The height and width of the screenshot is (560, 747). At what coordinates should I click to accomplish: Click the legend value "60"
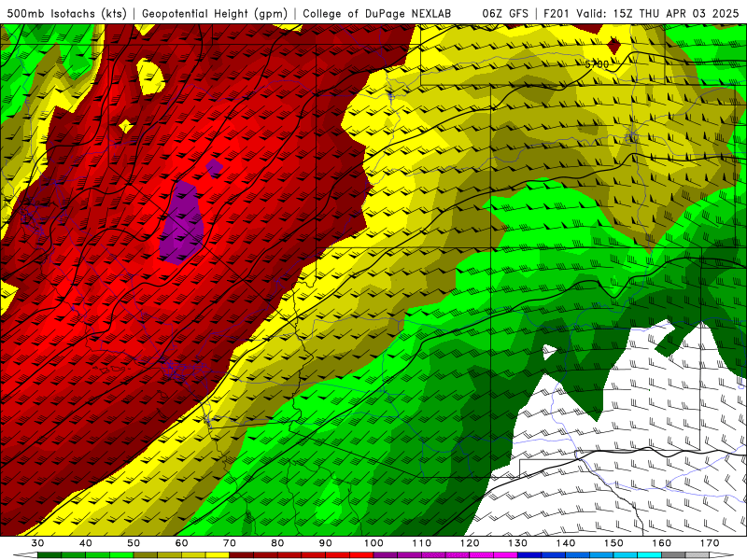pos(182,543)
